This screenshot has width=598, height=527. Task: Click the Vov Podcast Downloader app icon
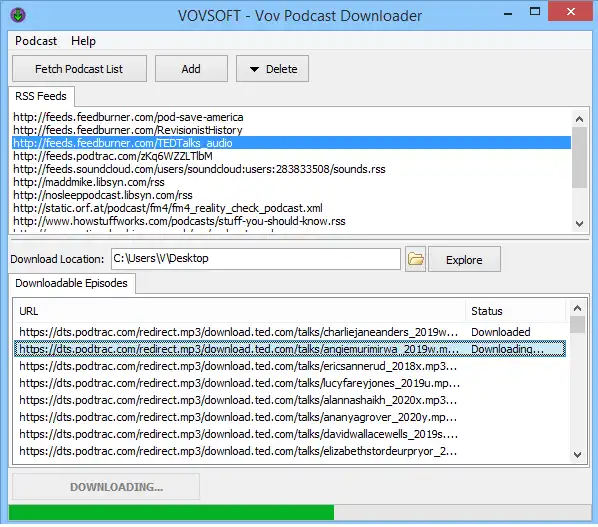tap(18, 15)
